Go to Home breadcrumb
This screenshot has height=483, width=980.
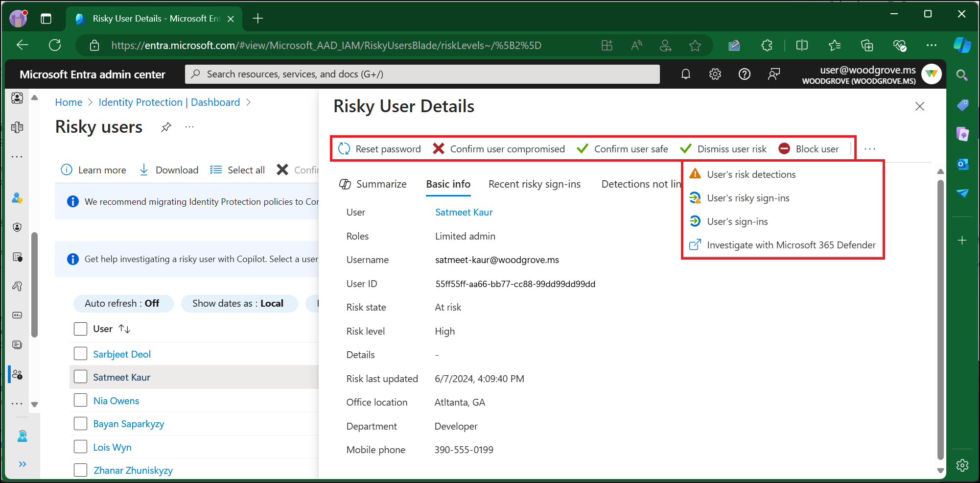(x=69, y=102)
